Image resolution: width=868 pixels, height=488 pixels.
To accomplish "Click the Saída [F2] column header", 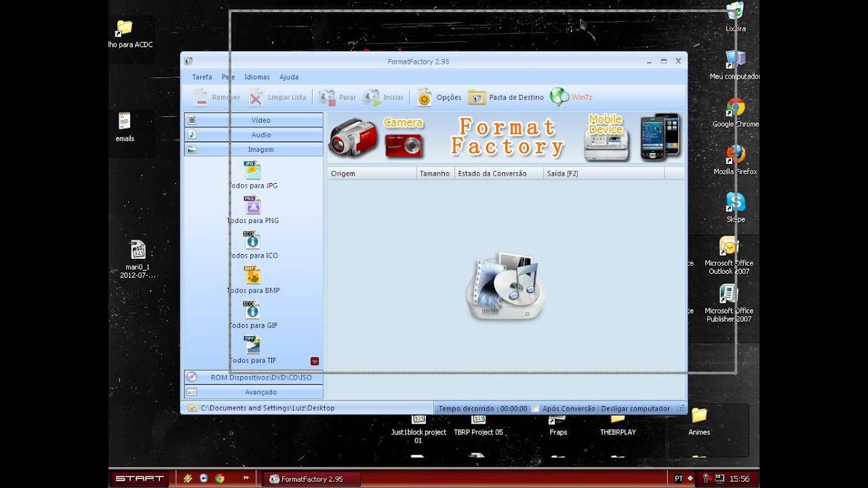I will coord(604,174).
